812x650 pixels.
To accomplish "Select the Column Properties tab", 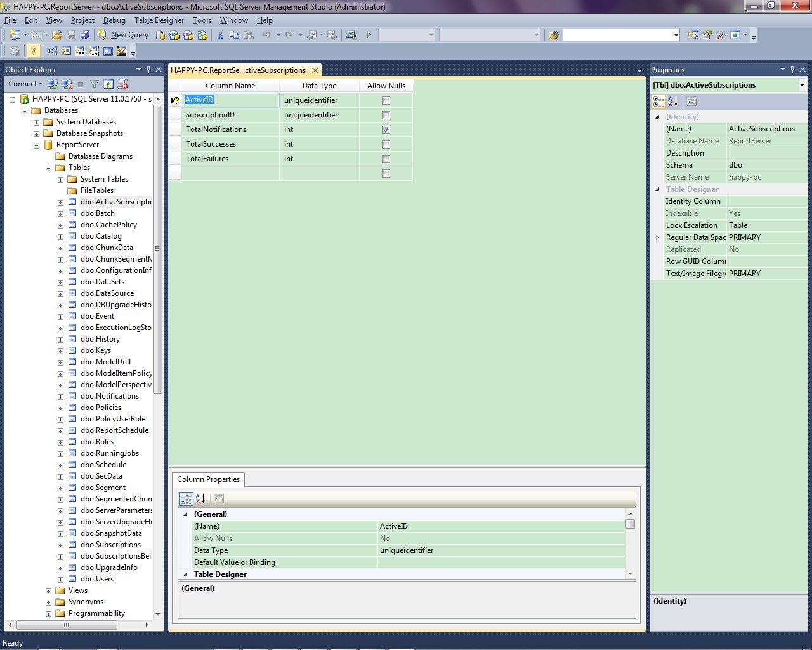I will 208,479.
